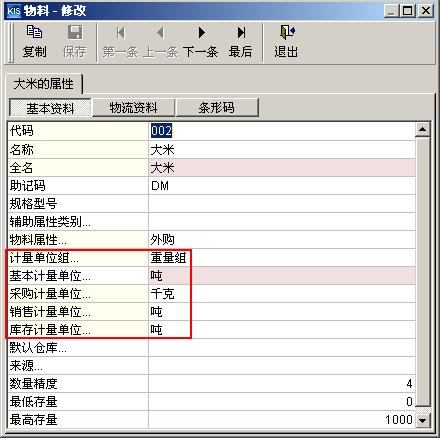Click the 代码 field containing 002
The height and width of the screenshot is (438, 440).
coord(282,131)
